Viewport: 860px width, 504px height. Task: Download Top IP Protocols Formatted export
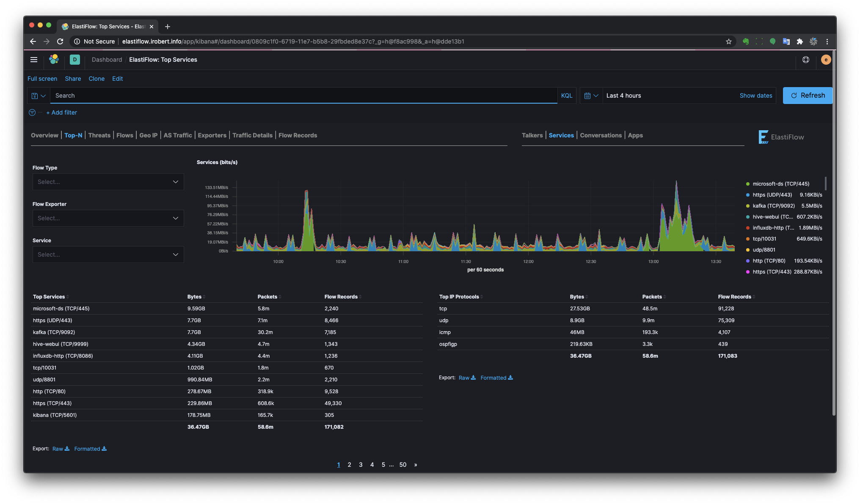[497, 378]
